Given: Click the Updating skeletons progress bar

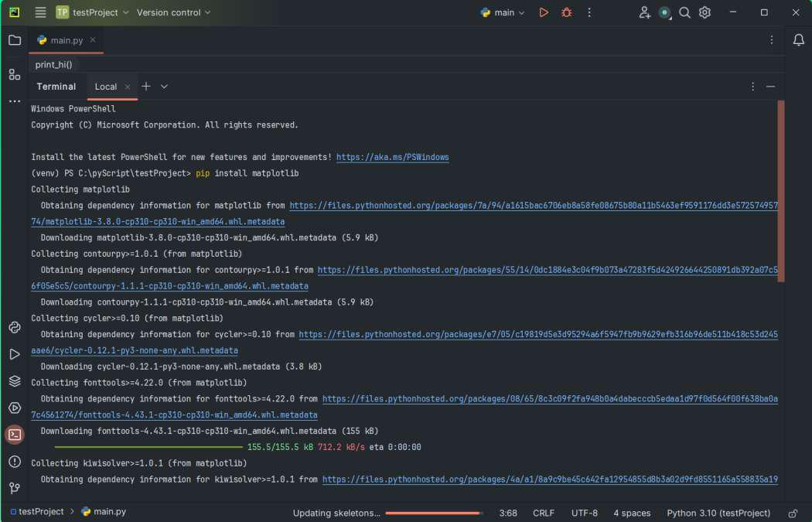Looking at the screenshot, I should pyautogui.click(x=433, y=513).
